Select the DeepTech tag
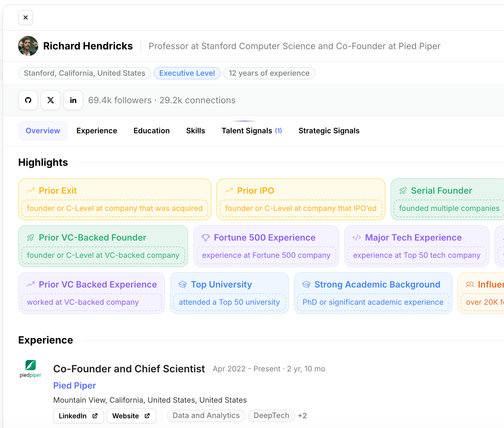The width and height of the screenshot is (504, 428). click(271, 415)
